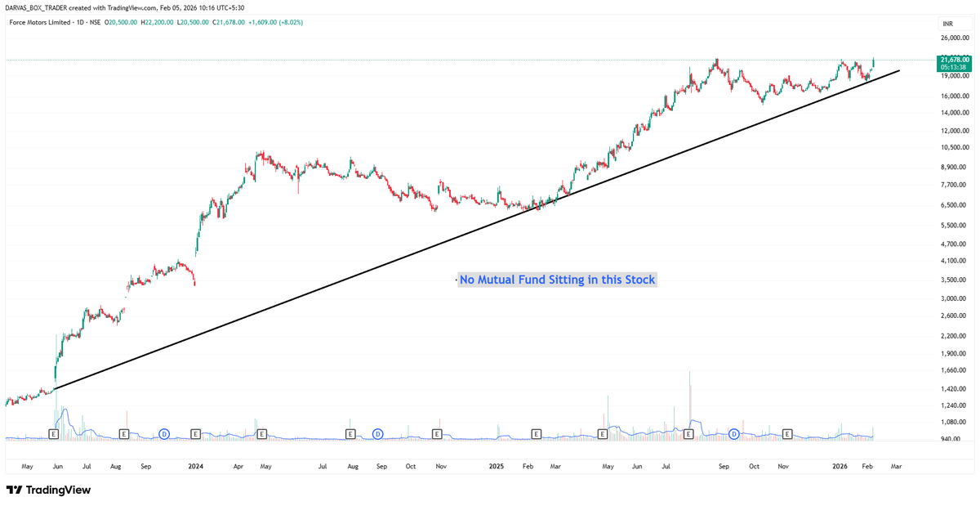Click the 7,700.00 price axis label

pos(955,186)
